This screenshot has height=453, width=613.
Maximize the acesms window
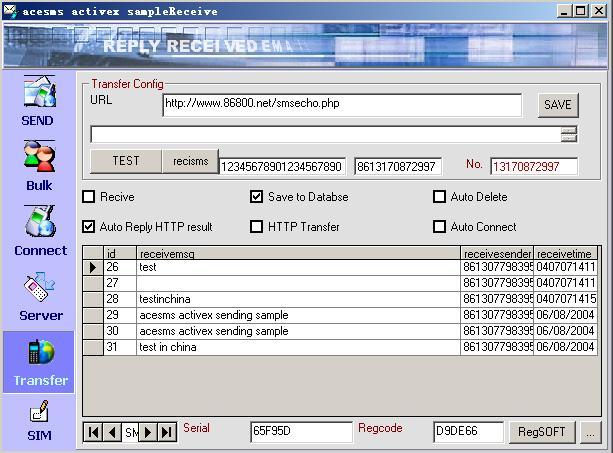click(581, 11)
